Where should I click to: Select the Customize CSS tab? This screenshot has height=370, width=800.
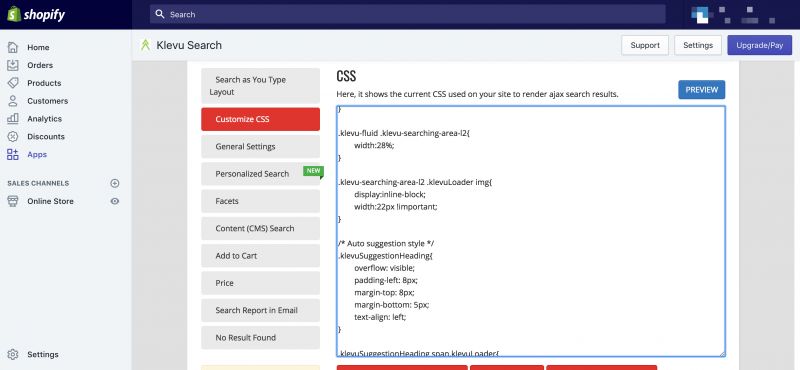pos(260,119)
